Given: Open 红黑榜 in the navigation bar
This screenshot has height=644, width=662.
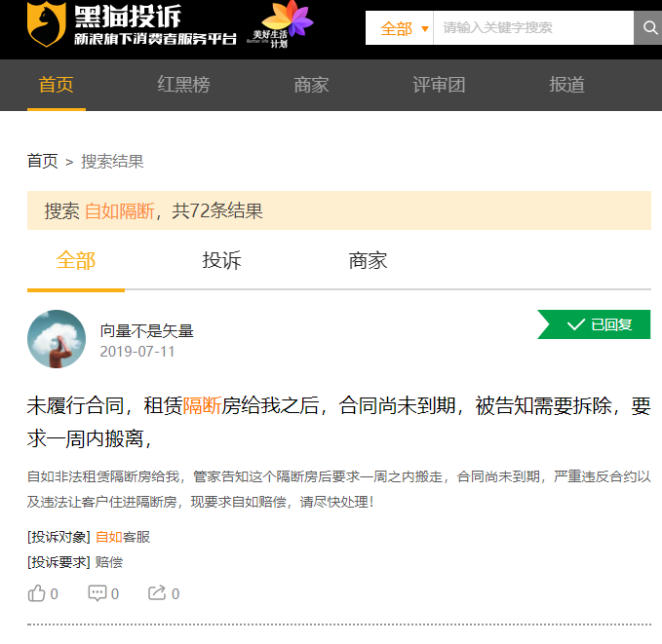Looking at the screenshot, I should 183,85.
